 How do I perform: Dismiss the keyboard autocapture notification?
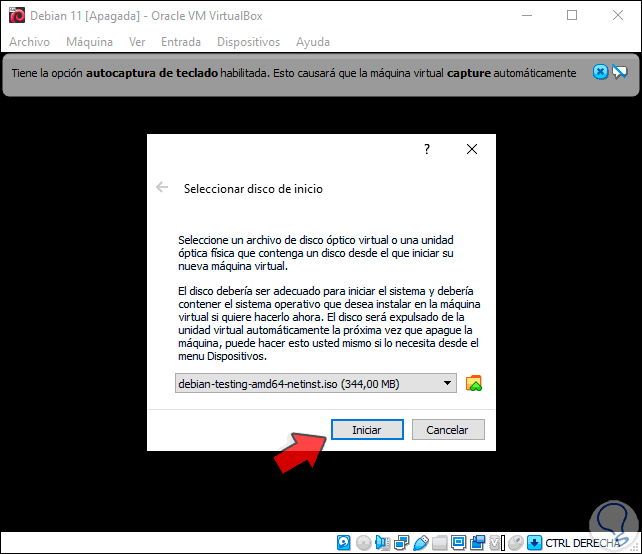600,72
